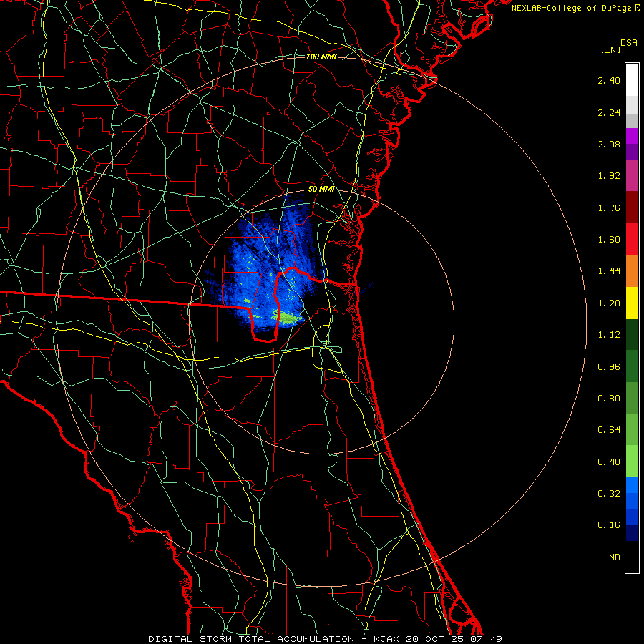Click the 1.12 legend value

[609, 335]
